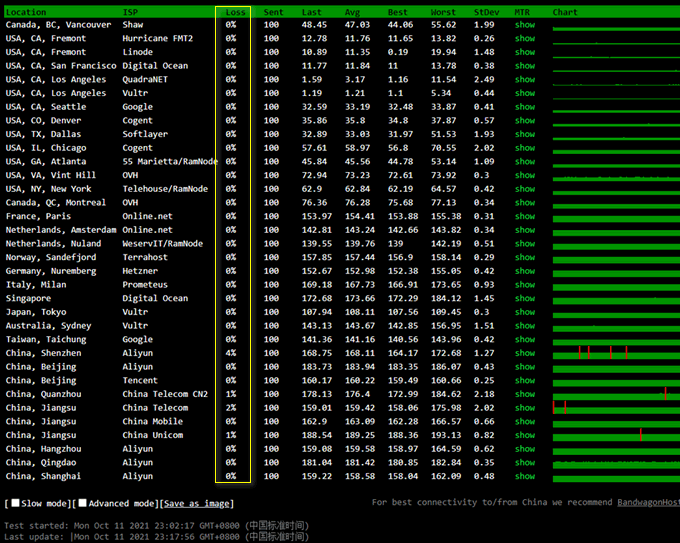This screenshot has width=680, height=543.
Task: Click the Save as image link
Action: pyautogui.click(x=197, y=503)
